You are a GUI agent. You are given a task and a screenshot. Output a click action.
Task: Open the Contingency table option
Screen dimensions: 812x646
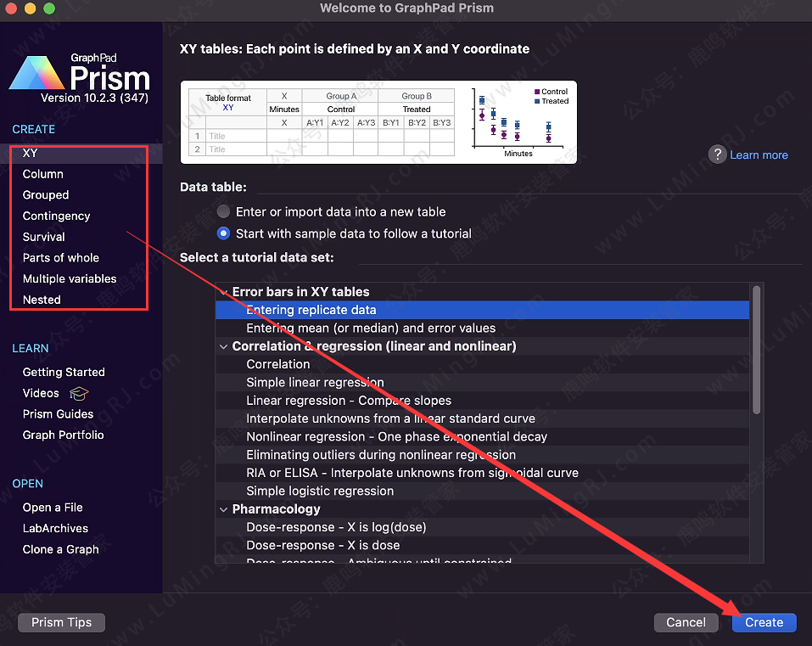click(56, 216)
